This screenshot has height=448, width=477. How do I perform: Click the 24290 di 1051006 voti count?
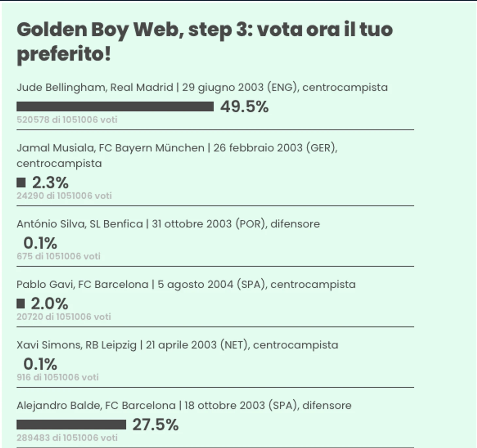(64, 196)
